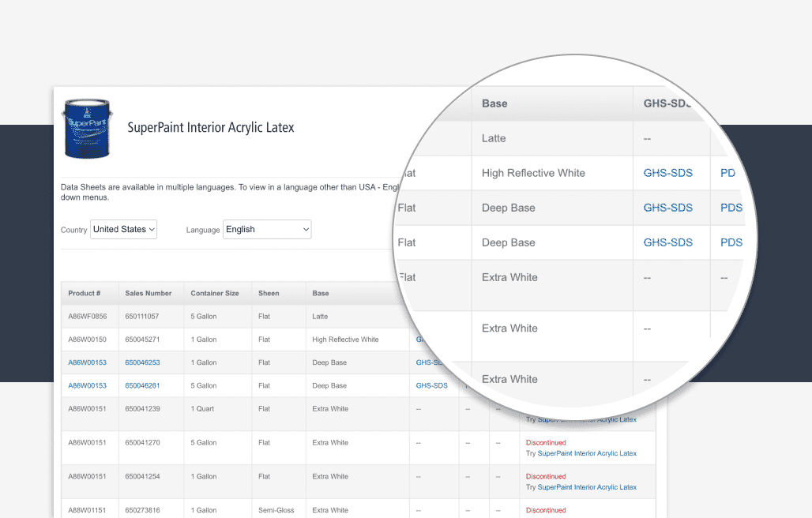Select product number A86W00150
812x518 pixels.
tap(88, 340)
